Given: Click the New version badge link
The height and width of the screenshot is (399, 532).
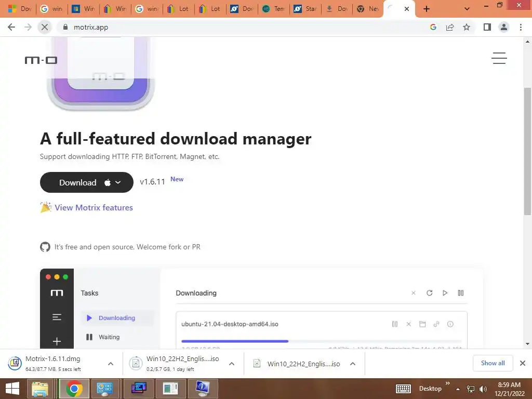Looking at the screenshot, I should coord(177,179).
